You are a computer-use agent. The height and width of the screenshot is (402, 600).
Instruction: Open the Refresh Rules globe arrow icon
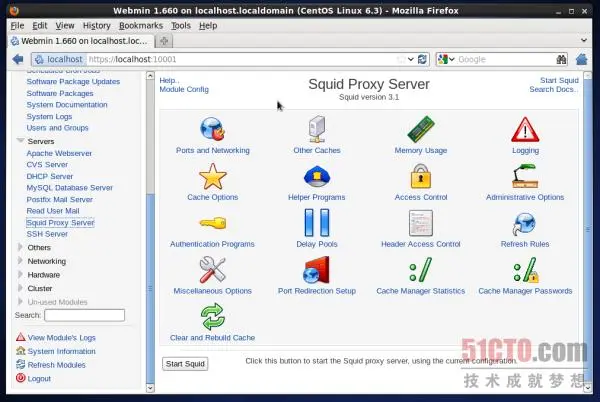[525, 223]
